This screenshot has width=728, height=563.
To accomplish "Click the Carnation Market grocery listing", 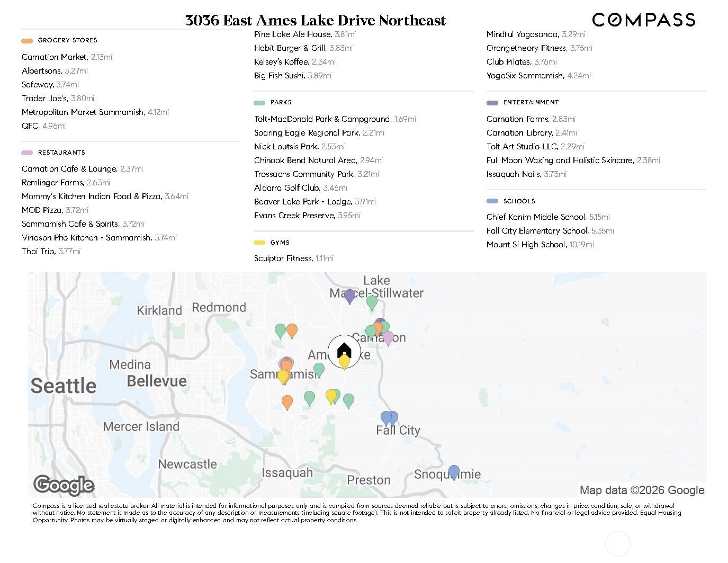I will 55,57.
